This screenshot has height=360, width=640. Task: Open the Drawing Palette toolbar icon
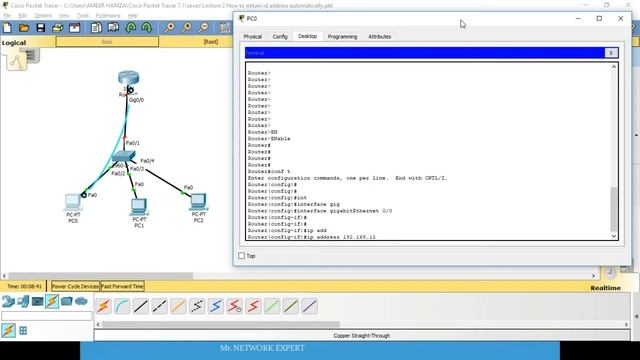[224, 28]
